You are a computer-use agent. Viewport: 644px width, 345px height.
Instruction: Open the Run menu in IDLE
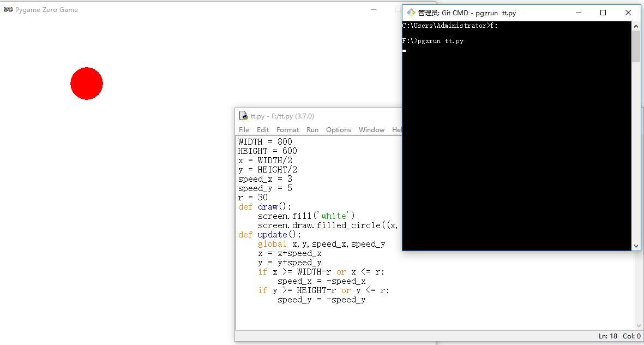click(312, 129)
